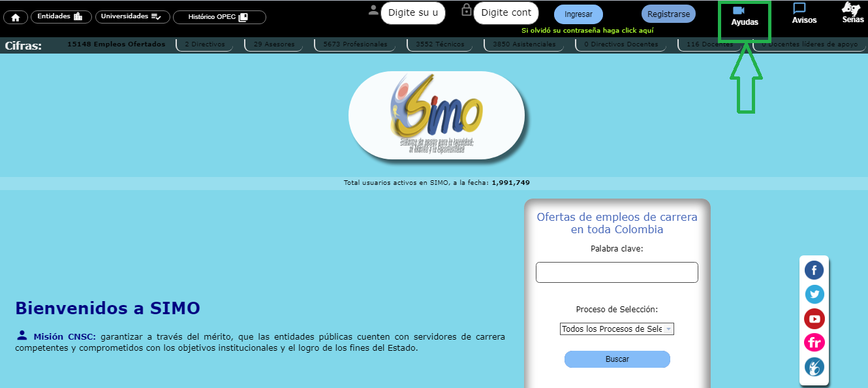The height and width of the screenshot is (388, 868).
Task: Open the Universidades menu
Action: (132, 17)
